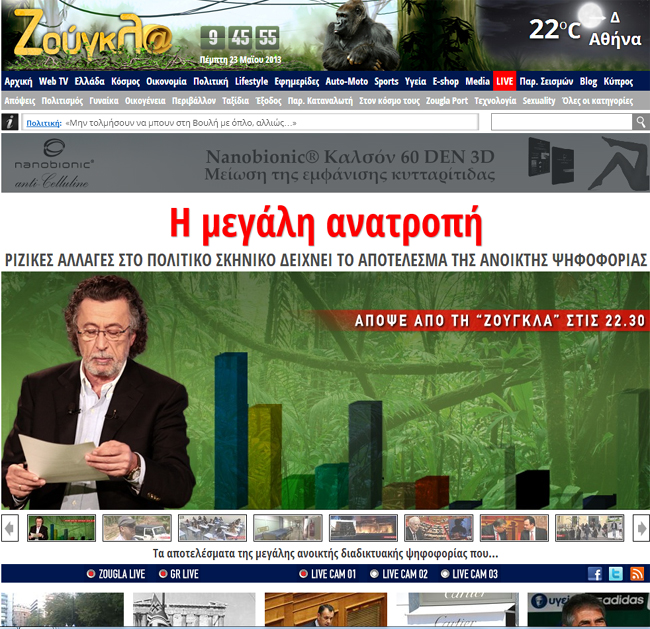Open the 'Πολιτική' ticker headline link
Viewport: 650px width, 629px height.
(43, 122)
